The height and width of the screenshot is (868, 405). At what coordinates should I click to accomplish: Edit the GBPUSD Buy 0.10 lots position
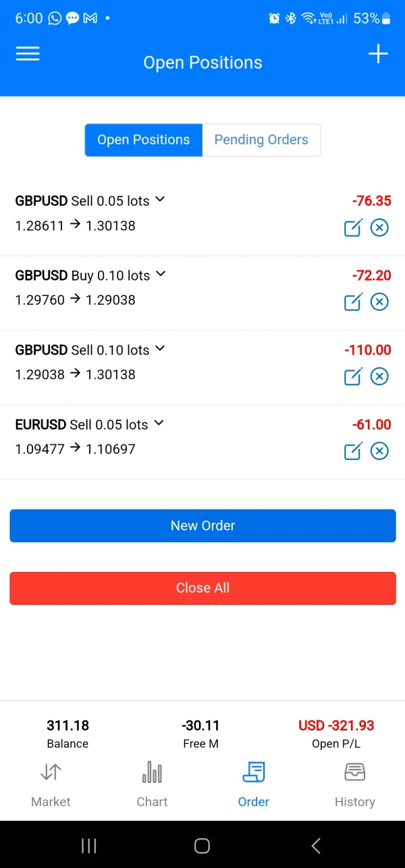point(353,301)
